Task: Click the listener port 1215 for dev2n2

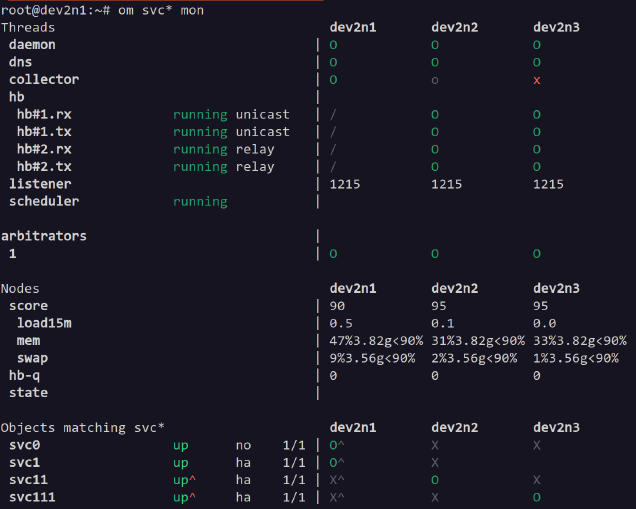Action: pyautogui.click(x=446, y=184)
